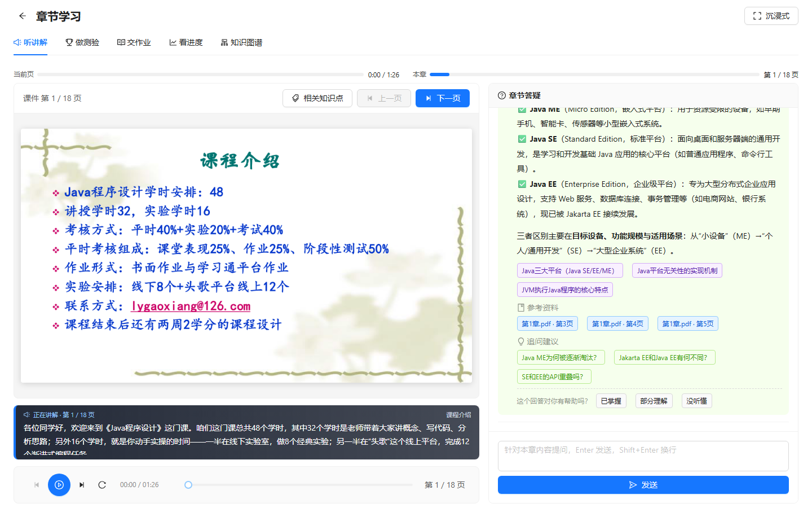The image size is (812, 508).
Task: Open the 做测验 tab
Action: 82,42
